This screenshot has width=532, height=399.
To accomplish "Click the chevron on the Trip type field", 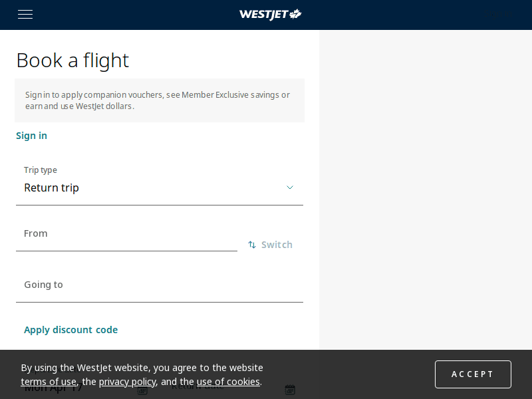I will pyautogui.click(x=290, y=188).
